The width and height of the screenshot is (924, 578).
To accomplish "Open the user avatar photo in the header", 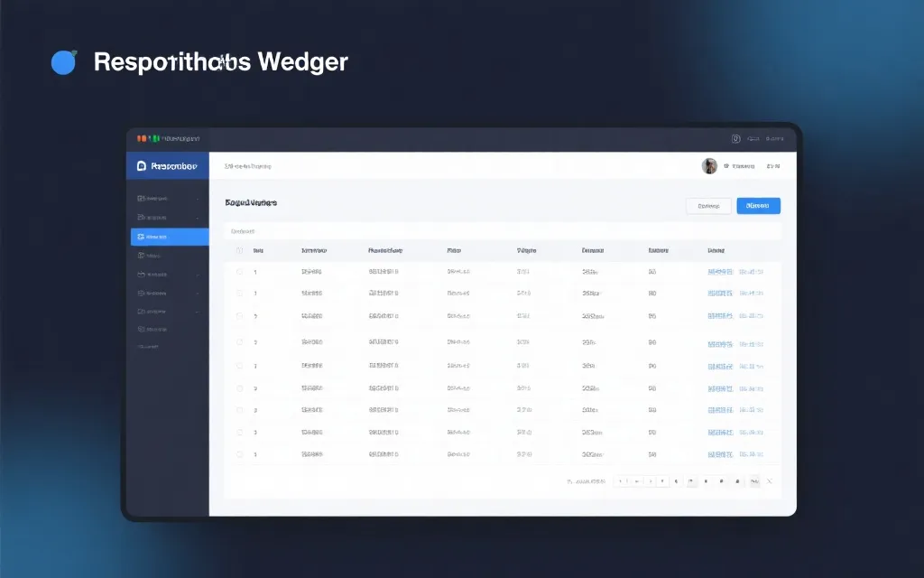I will [709, 166].
